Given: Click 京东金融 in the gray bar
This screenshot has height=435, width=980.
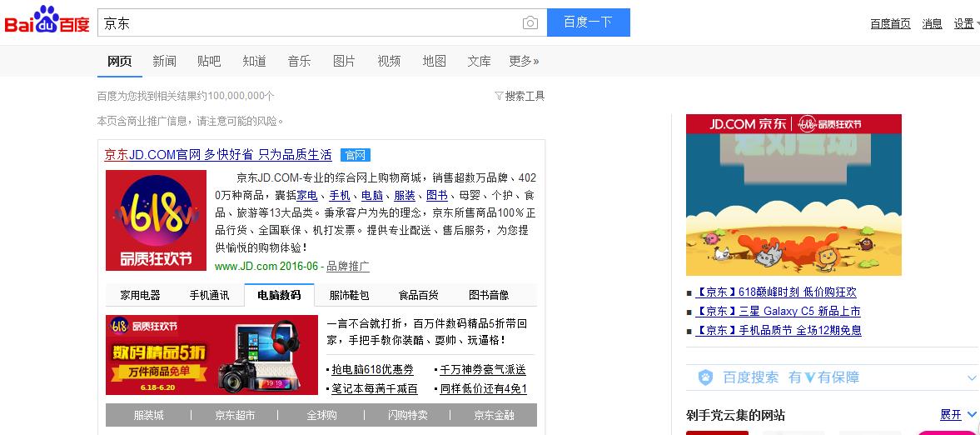Looking at the screenshot, I should (494, 415).
